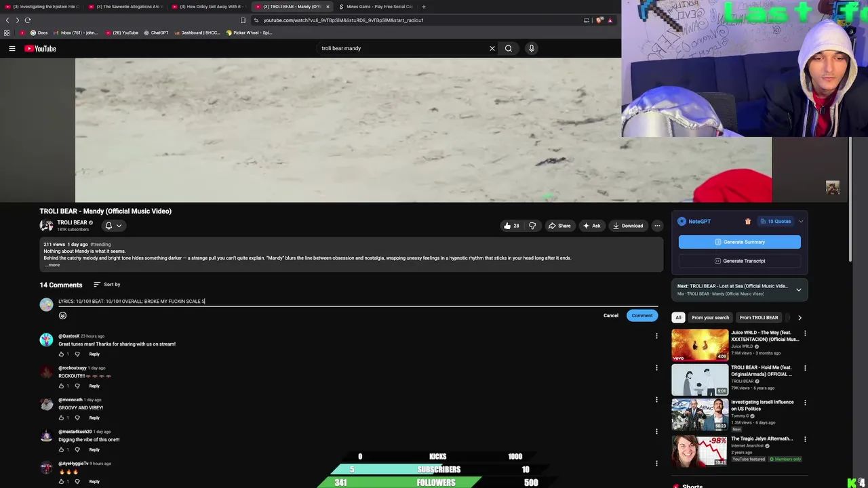Click Generate Summary in NoteGPT

tap(739, 242)
